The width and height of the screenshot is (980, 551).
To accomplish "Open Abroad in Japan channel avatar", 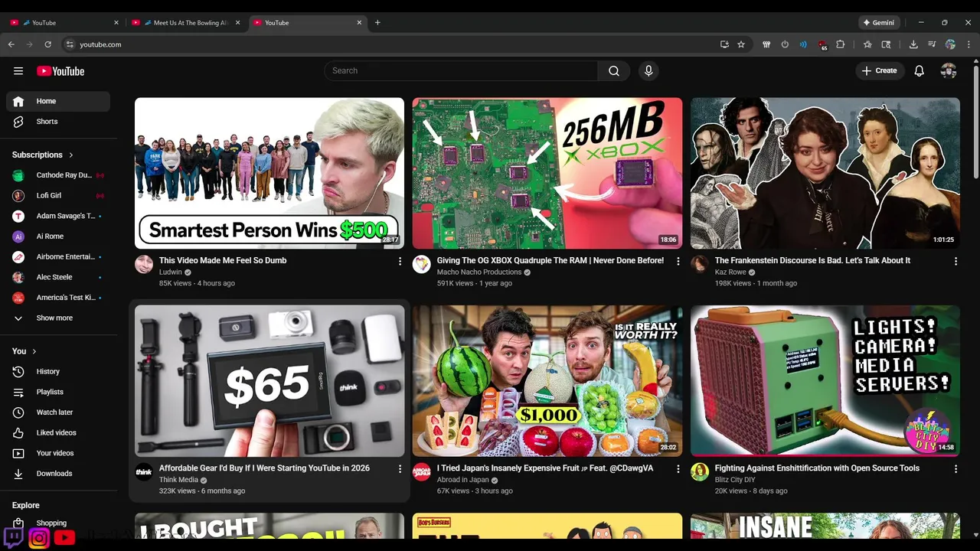I will pyautogui.click(x=422, y=472).
